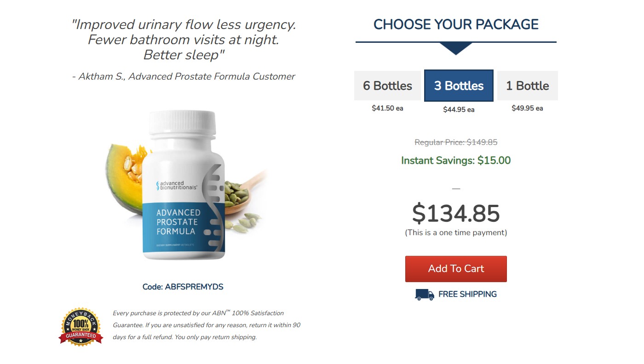Click the FREE SHIPPING text

[467, 294]
